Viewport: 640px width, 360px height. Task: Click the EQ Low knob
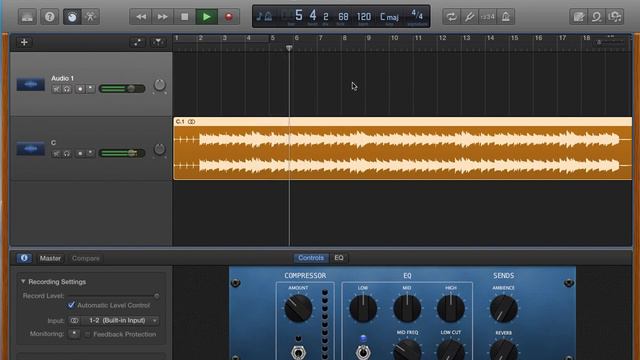[363, 308]
